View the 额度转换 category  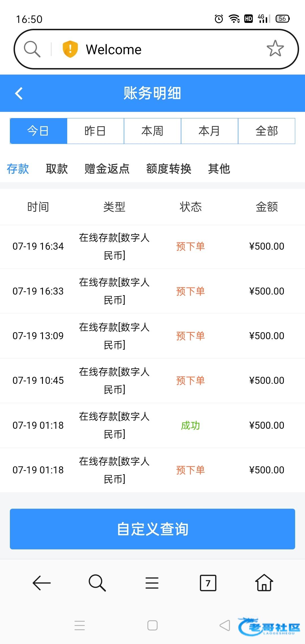[x=169, y=169]
